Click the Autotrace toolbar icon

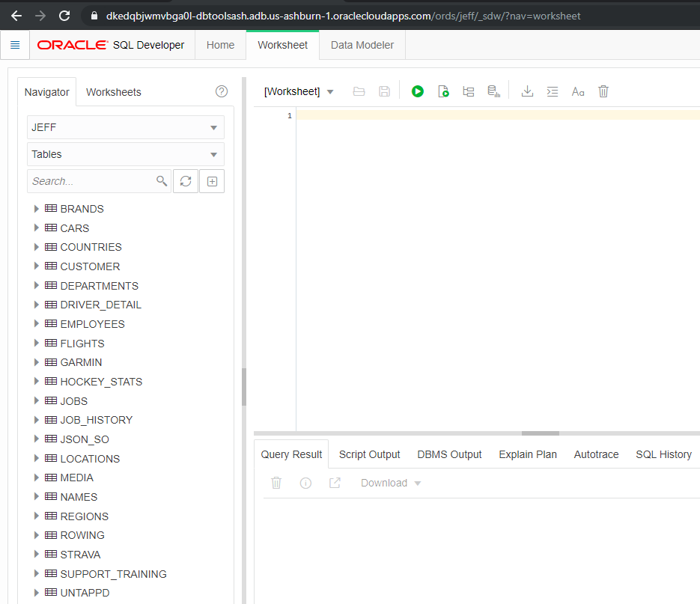tap(494, 91)
